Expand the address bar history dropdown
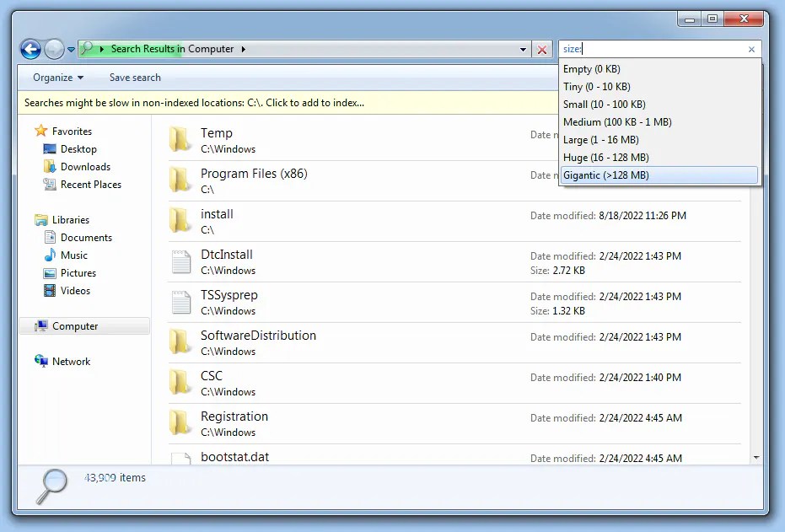The image size is (785, 532). [524, 49]
